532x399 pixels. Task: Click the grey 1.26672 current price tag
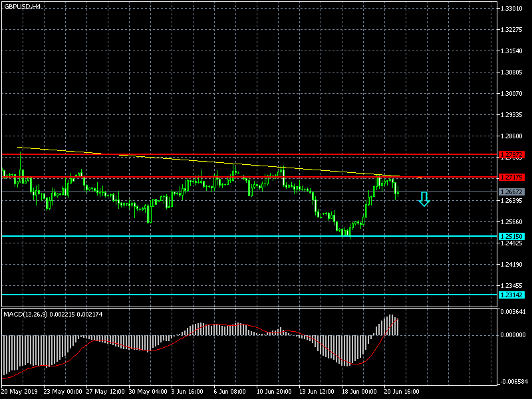pos(511,192)
